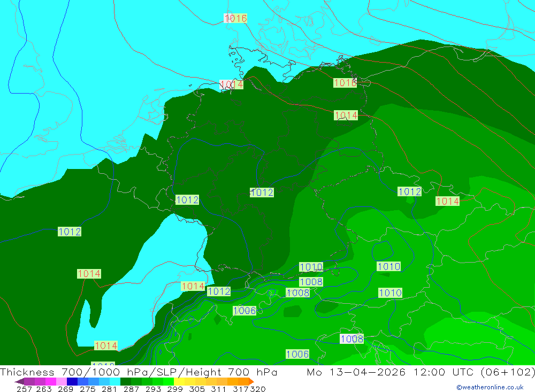Click the legend value 293
The height and width of the screenshot is (392, 535).
[153, 389]
